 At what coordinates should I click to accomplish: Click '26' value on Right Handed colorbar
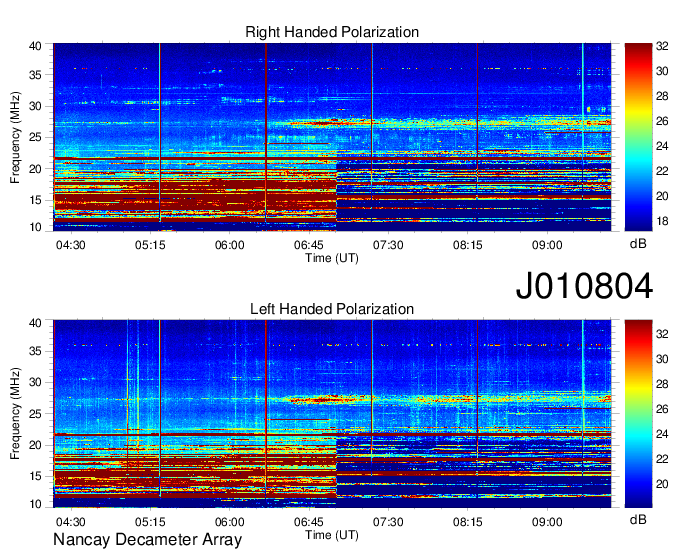(662, 121)
